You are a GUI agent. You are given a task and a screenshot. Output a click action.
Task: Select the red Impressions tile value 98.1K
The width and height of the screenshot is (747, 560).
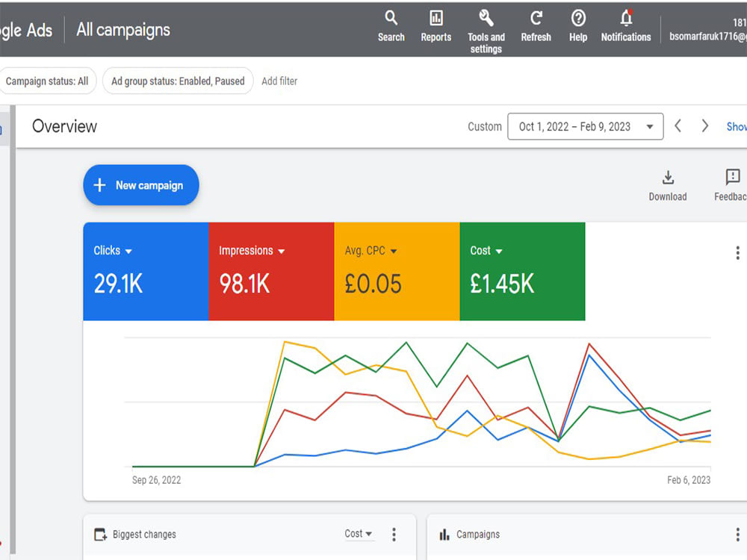tap(244, 284)
